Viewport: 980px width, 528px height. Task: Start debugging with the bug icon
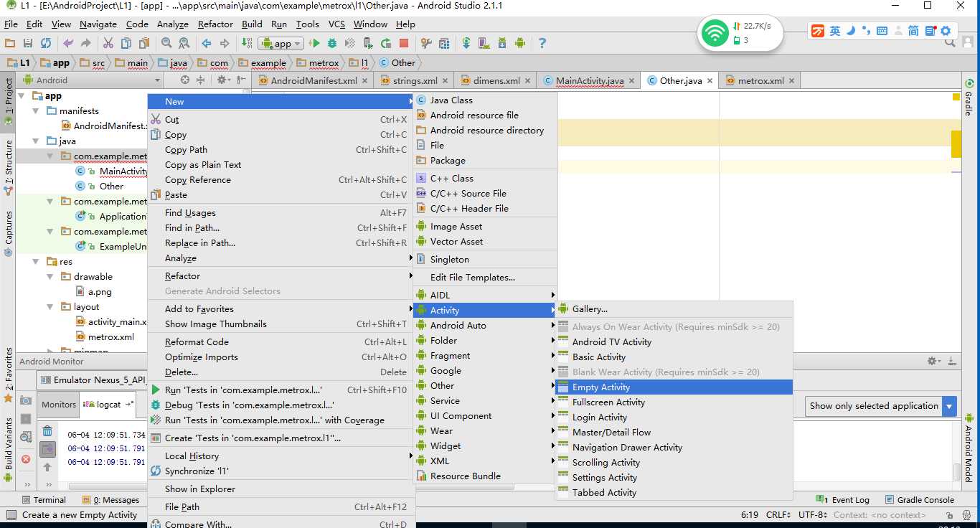pyautogui.click(x=331, y=43)
